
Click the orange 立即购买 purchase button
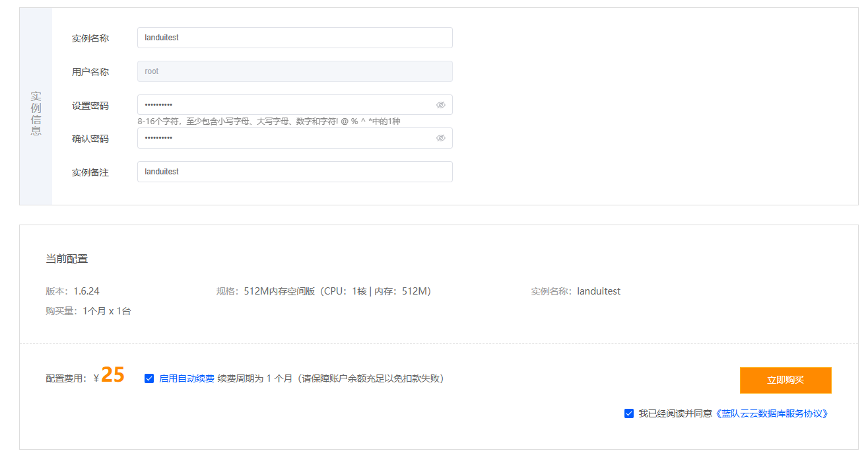coord(785,380)
